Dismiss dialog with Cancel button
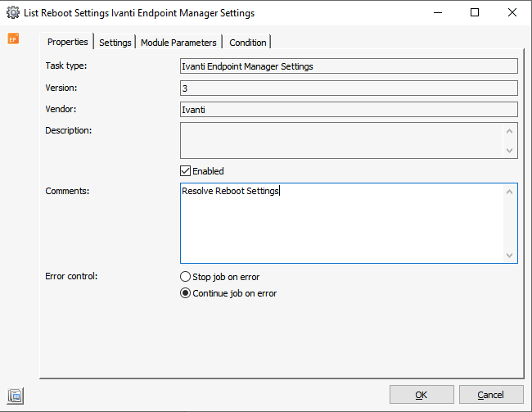 (x=491, y=395)
